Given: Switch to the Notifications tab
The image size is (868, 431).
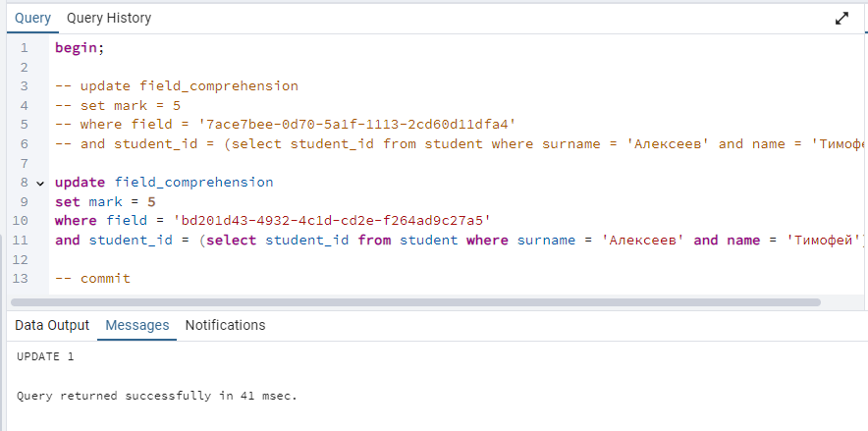Looking at the screenshot, I should tap(225, 325).
